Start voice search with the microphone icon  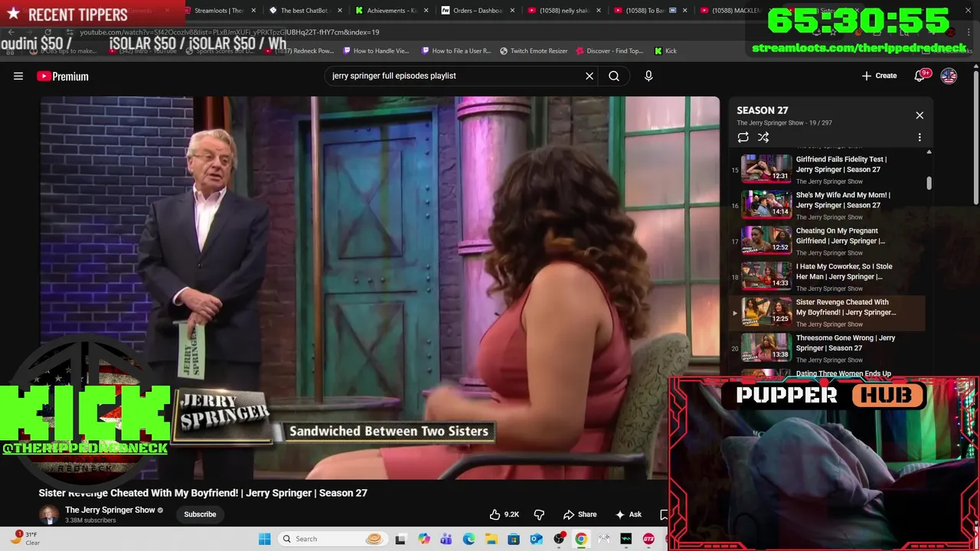pos(648,76)
